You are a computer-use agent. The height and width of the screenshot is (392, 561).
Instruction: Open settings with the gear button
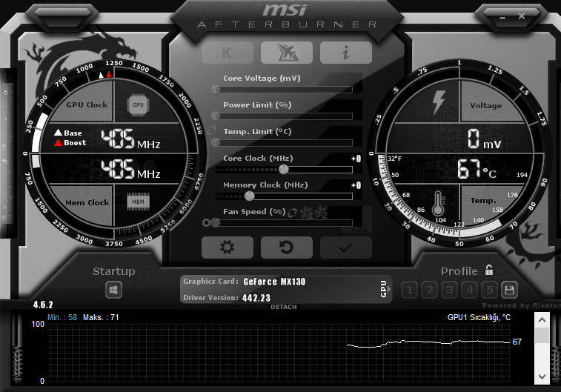point(228,248)
